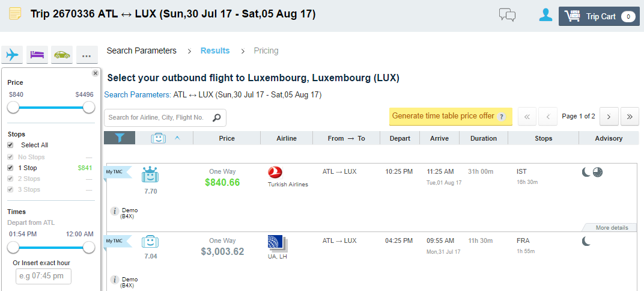644x291 pixels.
Task: Go to next results page
Action: tap(609, 117)
